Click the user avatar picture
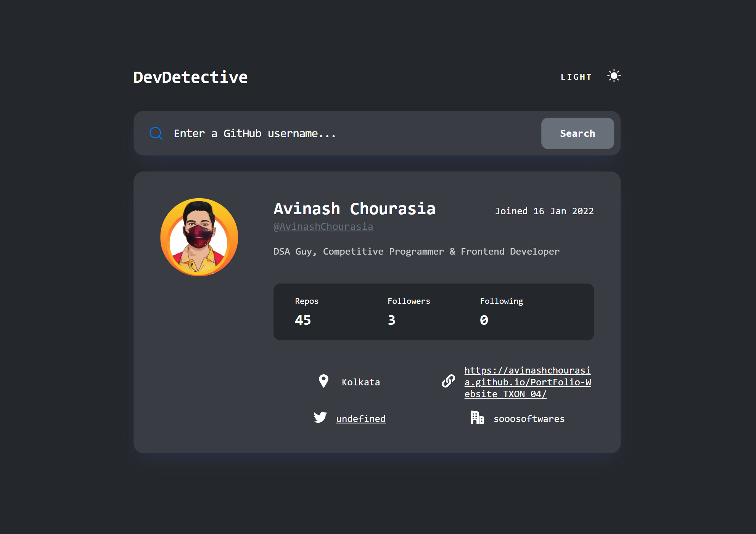This screenshot has height=534, width=756. click(x=199, y=237)
